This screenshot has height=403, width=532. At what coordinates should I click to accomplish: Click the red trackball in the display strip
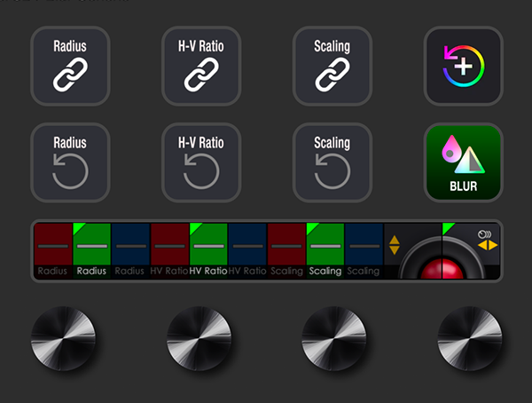click(x=442, y=269)
